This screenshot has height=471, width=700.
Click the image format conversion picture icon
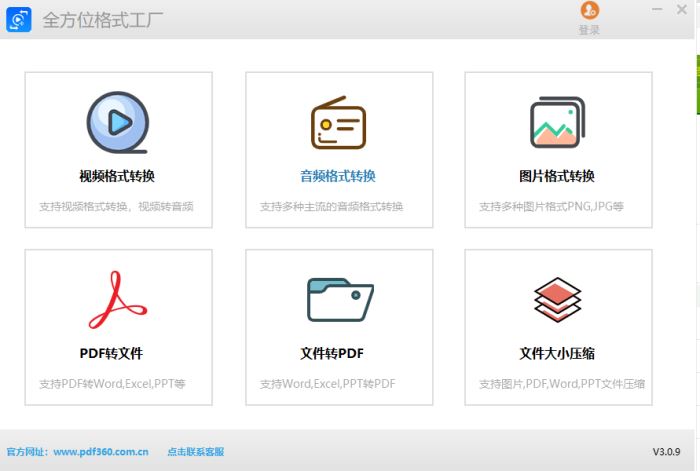558,122
